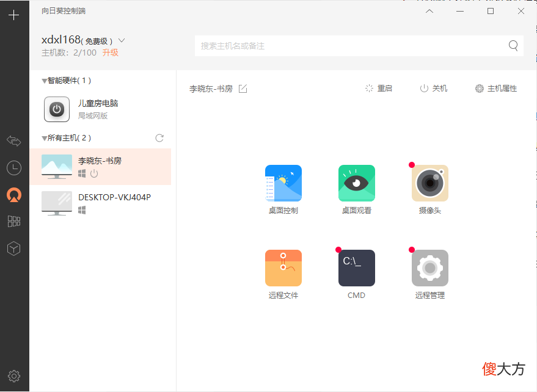Image resolution: width=537 pixels, height=392 pixels.
Task: Click the 升级 upgrade link
Action: [111, 53]
